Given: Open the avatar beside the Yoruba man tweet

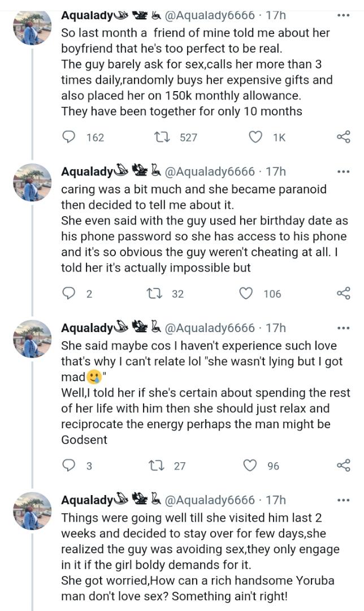Looking at the screenshot, I should coord(32,510).
